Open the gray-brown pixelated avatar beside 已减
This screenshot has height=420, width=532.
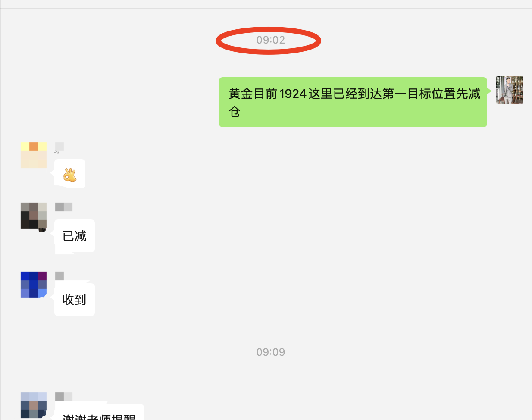34,216
